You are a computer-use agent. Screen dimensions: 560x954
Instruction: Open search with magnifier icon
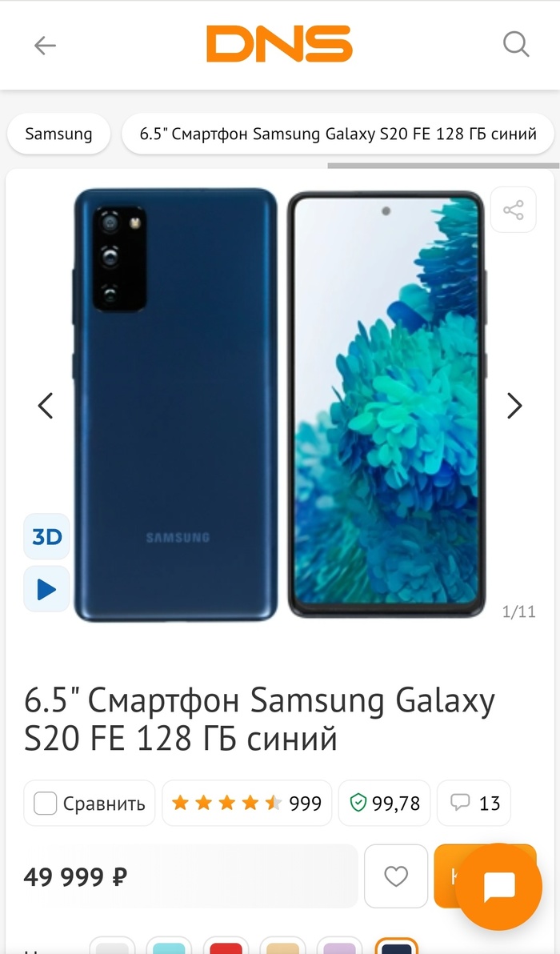click(x=516, y=44)
